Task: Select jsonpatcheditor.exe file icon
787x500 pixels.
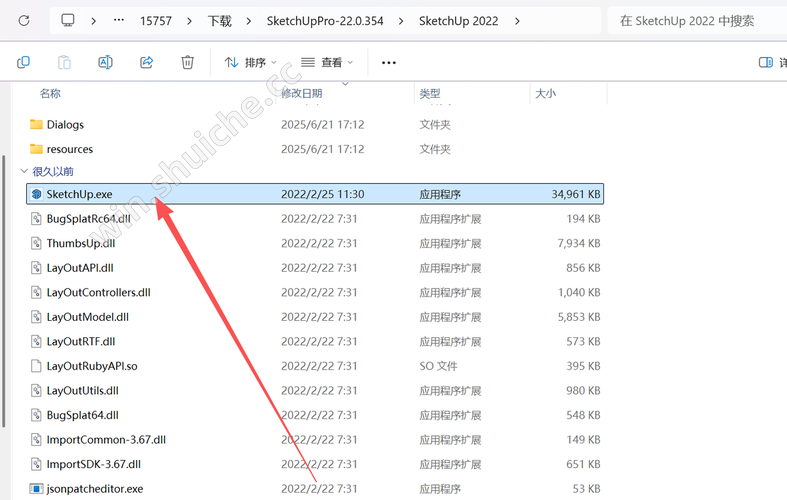Action: pyautogui.click(x=36, y=488)
